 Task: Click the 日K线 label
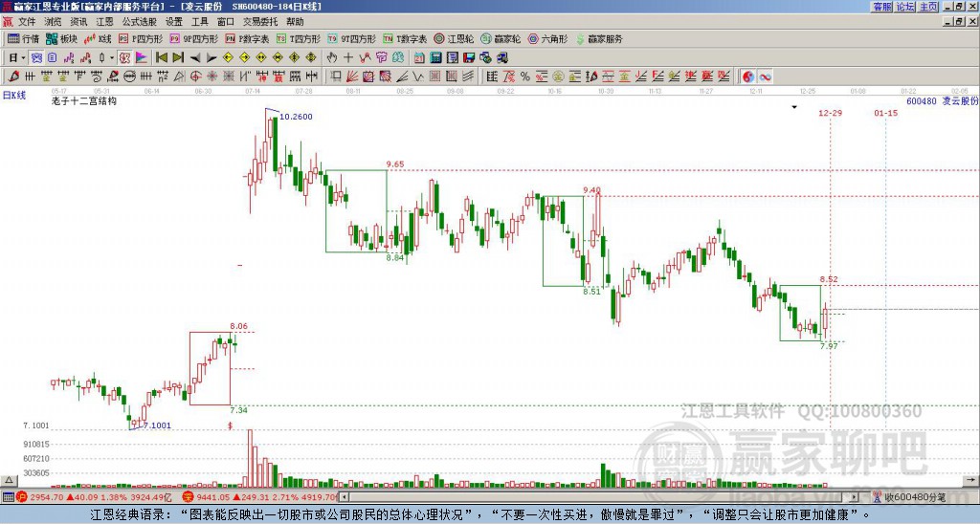click(13, 95)
